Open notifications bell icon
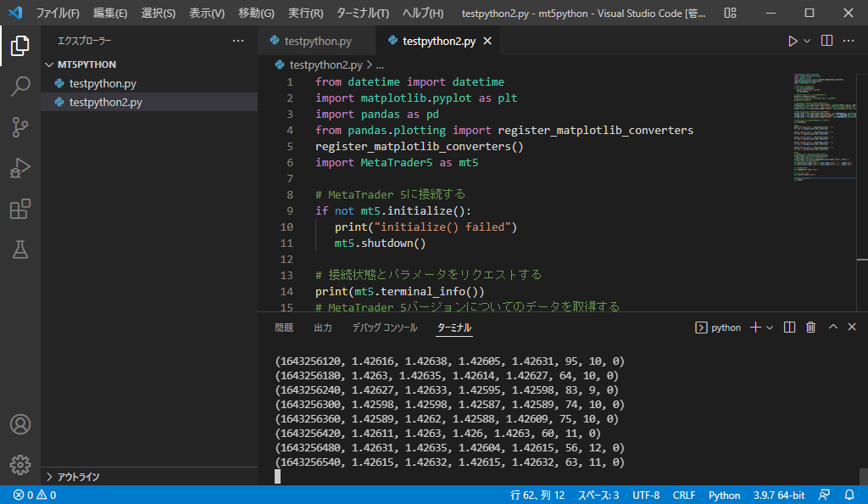 click(849, 496)
